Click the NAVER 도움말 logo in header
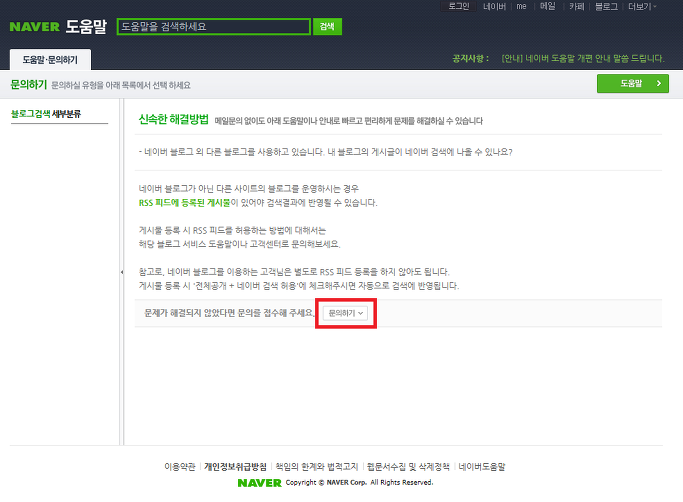683x502 pixels. (x=58, y=27)
